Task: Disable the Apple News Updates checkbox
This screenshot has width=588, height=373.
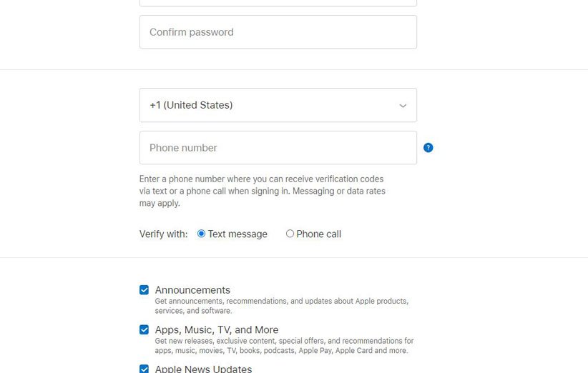Action: tap(144, 369)
